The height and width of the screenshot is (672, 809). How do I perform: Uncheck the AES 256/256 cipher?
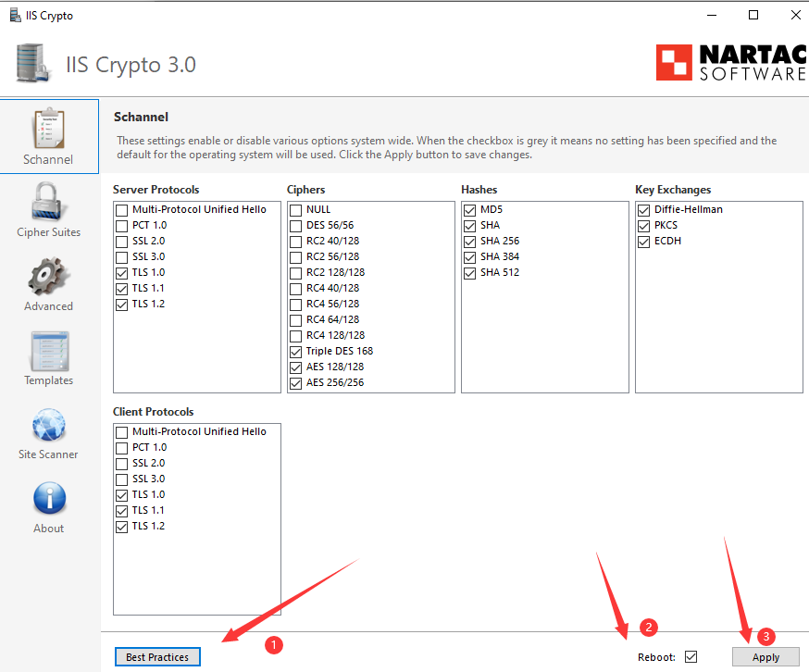tap(295, 383)
